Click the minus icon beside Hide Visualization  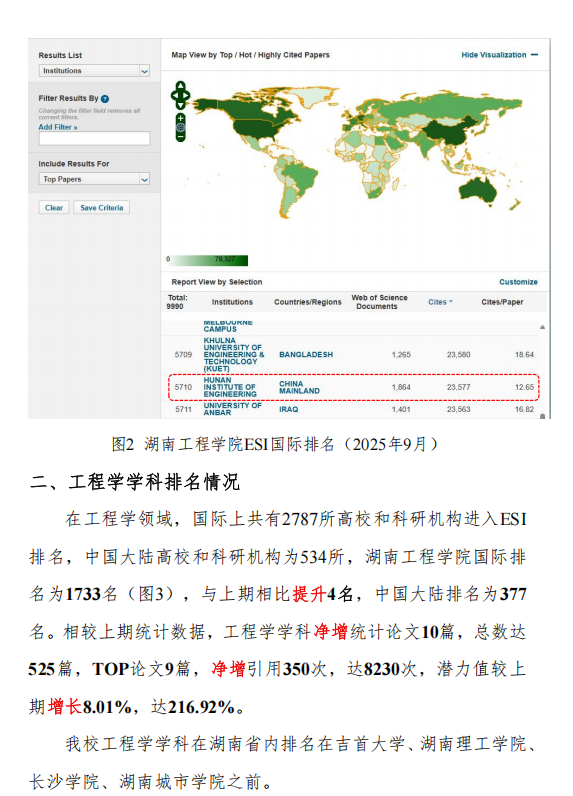pos(534,55)
